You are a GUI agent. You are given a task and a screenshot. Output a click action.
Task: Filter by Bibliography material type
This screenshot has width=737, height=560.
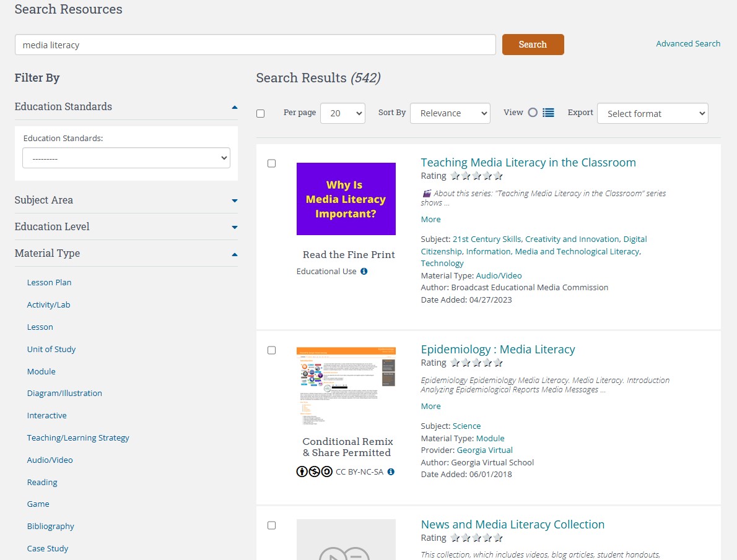[x=51, y=526]
